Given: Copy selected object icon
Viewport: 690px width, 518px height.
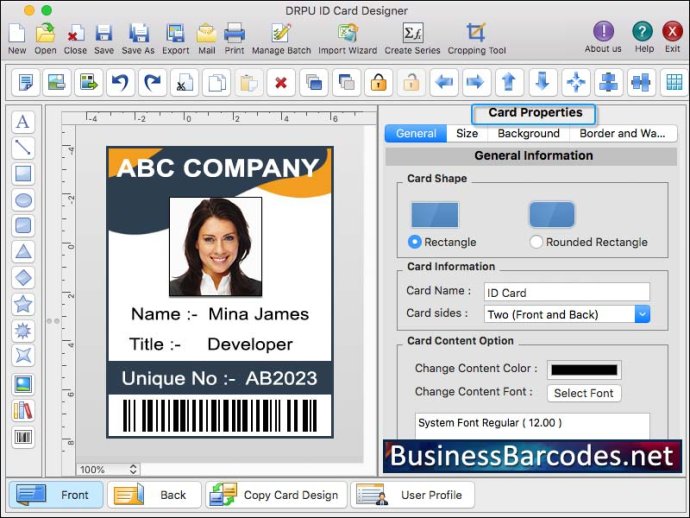Looking at the screenshot, I should pyautogui.click(x=217, y=82).
